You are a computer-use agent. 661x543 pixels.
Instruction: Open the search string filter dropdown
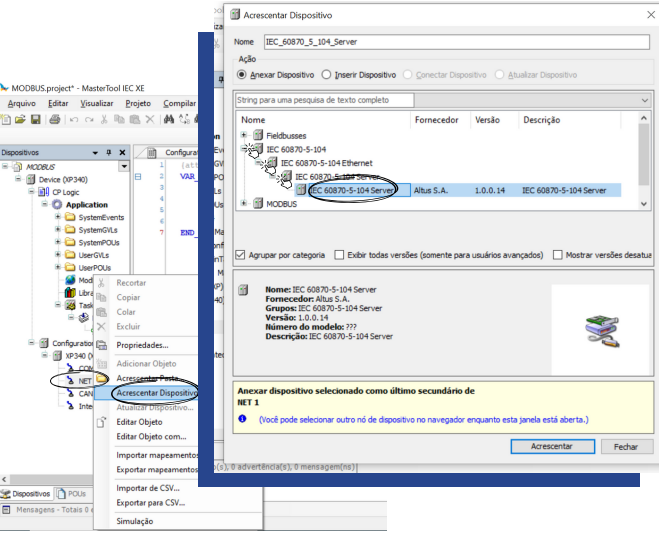[x=409, y=100]
